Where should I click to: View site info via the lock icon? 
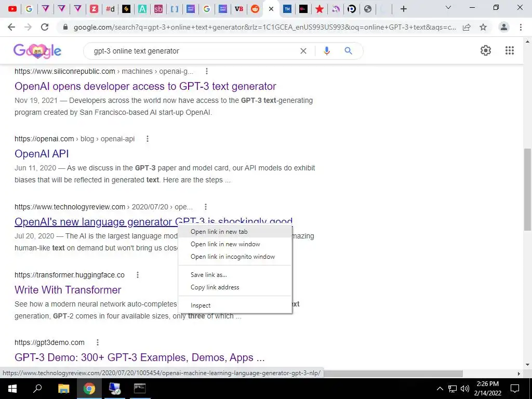tap(66, 27)
